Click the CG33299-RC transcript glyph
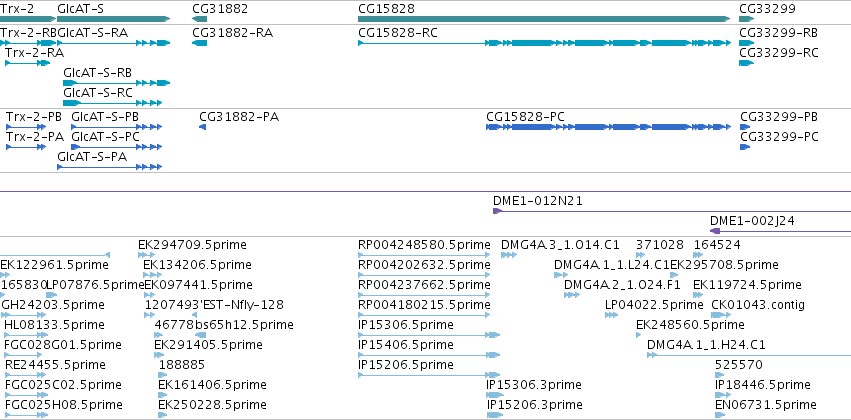851x420 pixels. click(x=747, y=63)
